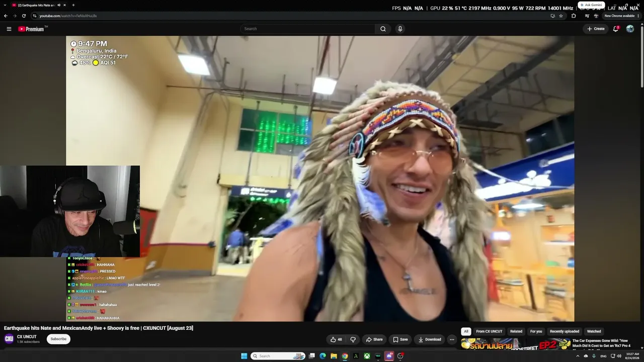The height and width of the screenshot is (362, 644).
Task: Open the install/cast icon in the address bar
Action: (552, 16)
